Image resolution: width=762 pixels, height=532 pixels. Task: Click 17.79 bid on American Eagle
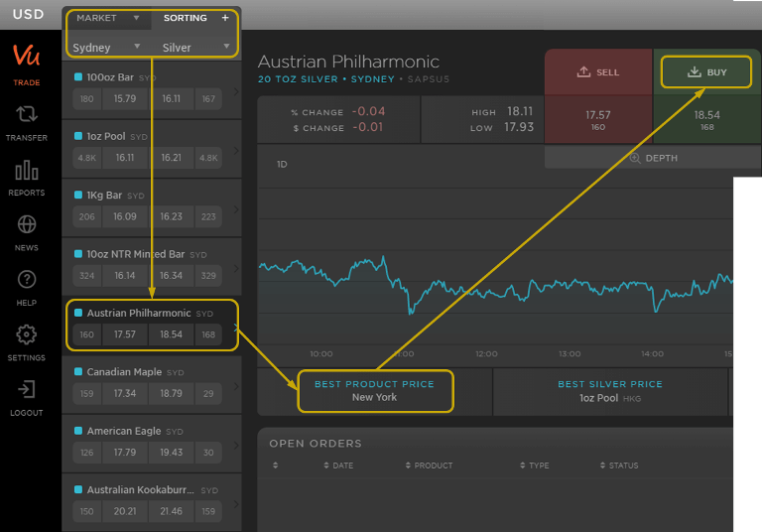tap(125, 453)
